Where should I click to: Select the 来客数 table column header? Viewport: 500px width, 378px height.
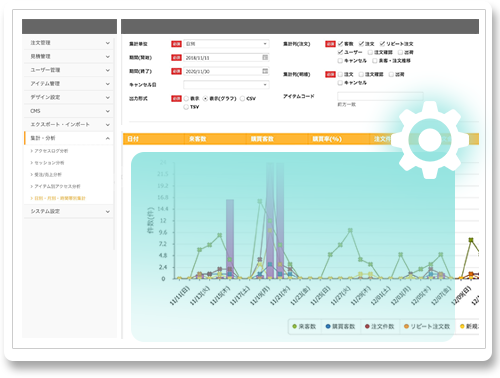coord(215,139)
